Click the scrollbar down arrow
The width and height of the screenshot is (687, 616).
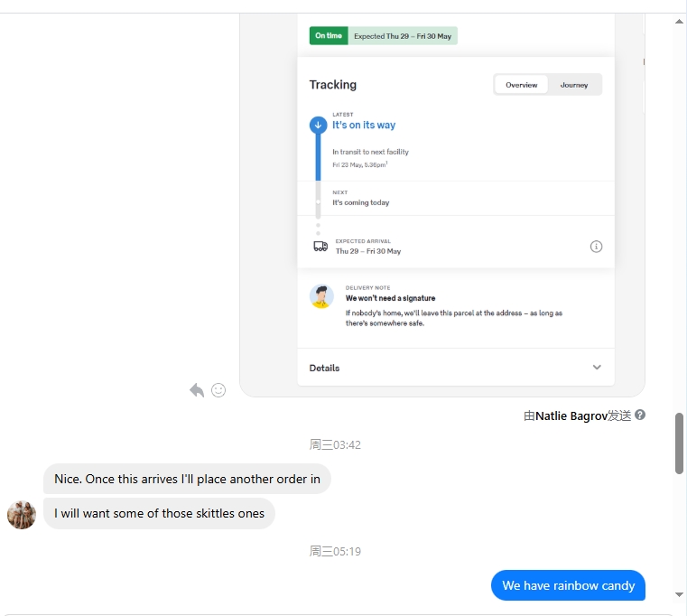(679, 594)
